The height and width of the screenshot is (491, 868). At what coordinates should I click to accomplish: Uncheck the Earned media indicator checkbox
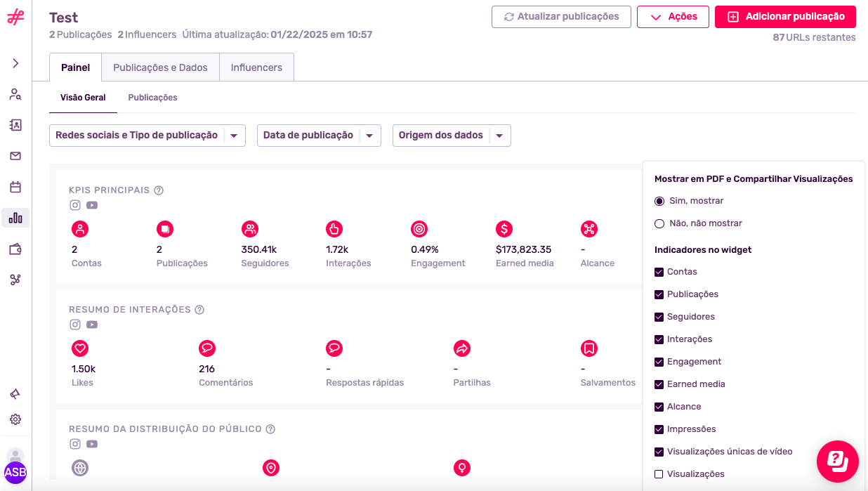click(x=659, y=384)
